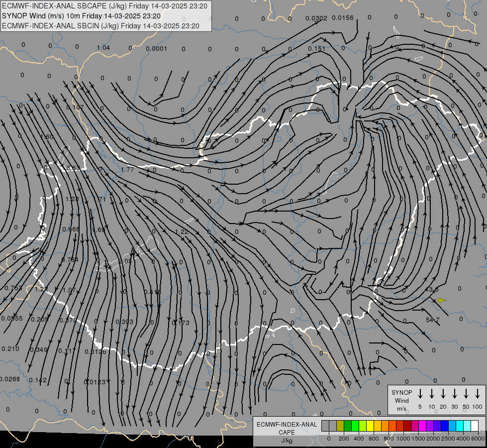Click the 0.418 value on the map
The width and height of the screenshot is (487, 448).
(153, 292)
